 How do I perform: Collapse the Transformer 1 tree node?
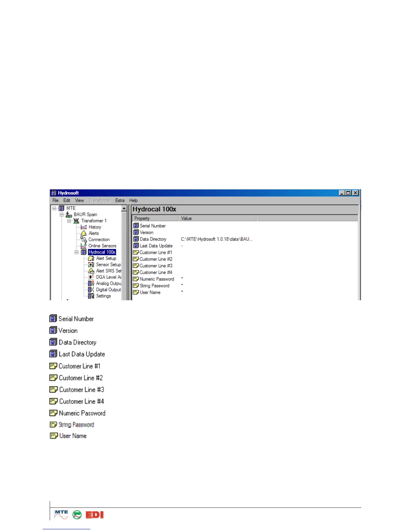(69, 221)
